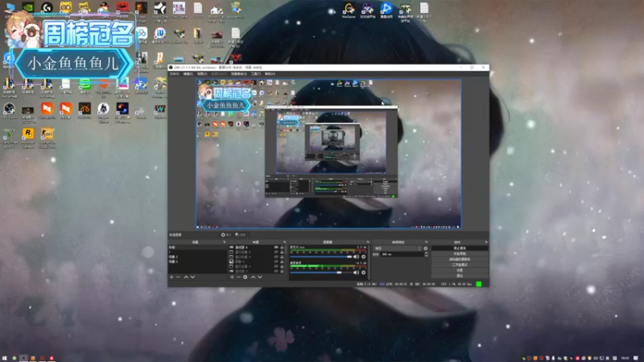This screenshot has width=644, height=362.
Task: Select the NVIDIA desktop icon
Action: 28,9
